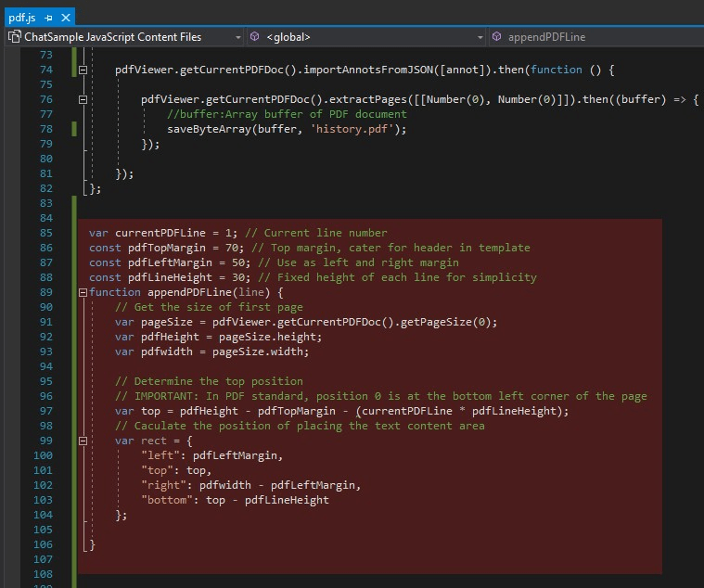Click the cube icon beside <global>
The height and width of the screenshot is (588, 704).
click(254, 36)
